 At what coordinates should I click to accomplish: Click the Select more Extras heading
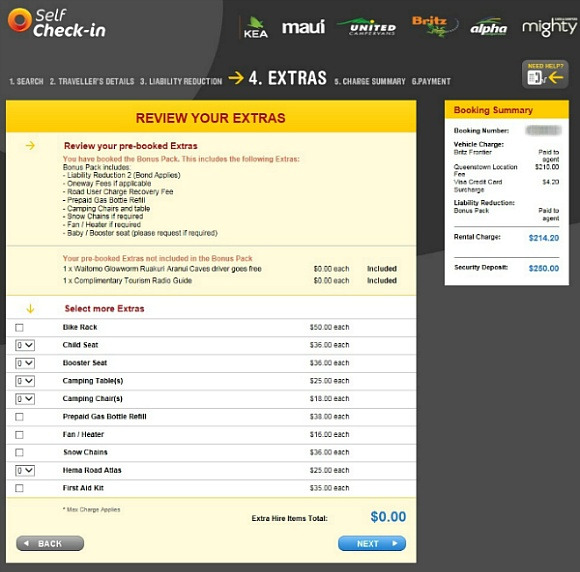pos(104,309)
